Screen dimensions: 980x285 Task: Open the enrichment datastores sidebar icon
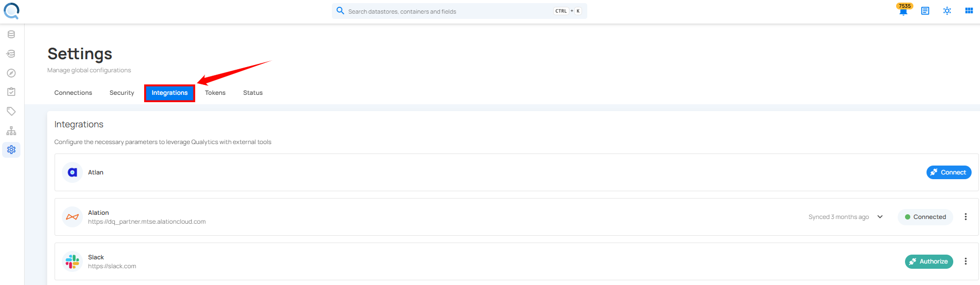[x=11, y=53]
